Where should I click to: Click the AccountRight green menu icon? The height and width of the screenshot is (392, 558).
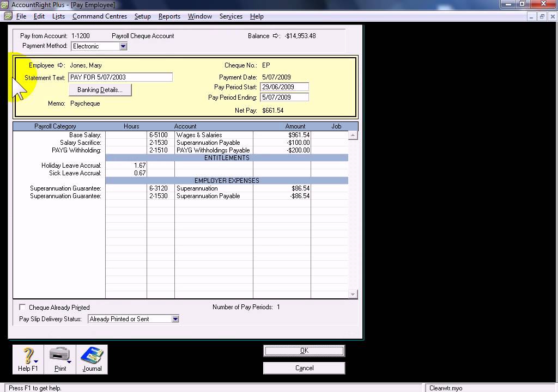(x=8, y=16)
